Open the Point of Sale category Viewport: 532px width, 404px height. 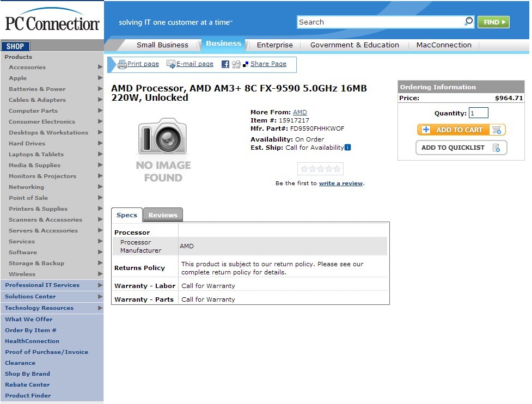pyautogui.click(x=28, y=198)
